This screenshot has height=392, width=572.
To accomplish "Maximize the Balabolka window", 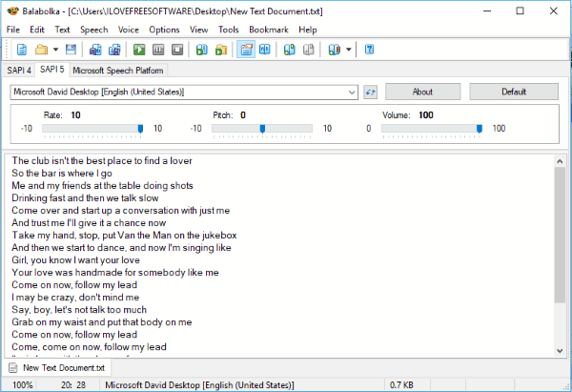I will coord(520,10).
